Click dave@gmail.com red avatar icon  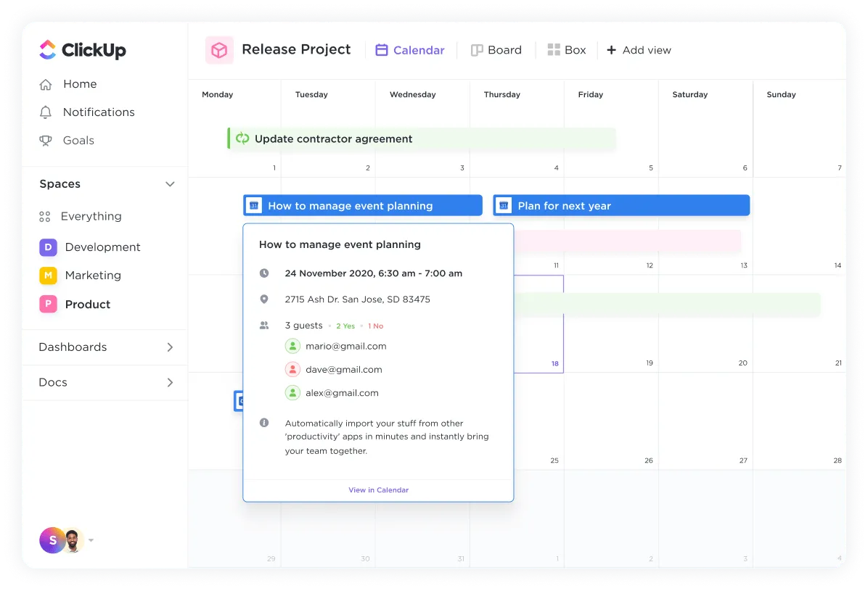292,370
